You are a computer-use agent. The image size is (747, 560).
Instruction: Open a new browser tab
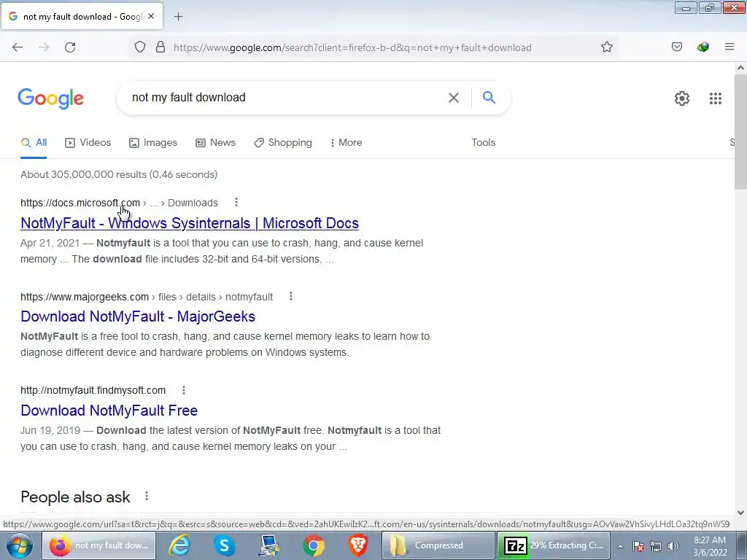(x=178, y=17)
